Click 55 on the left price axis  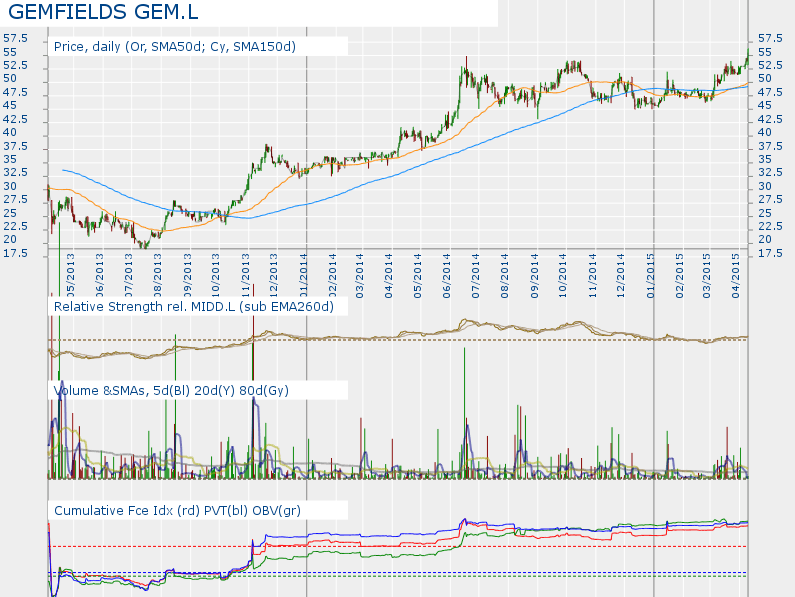click(x=10, y=52)
